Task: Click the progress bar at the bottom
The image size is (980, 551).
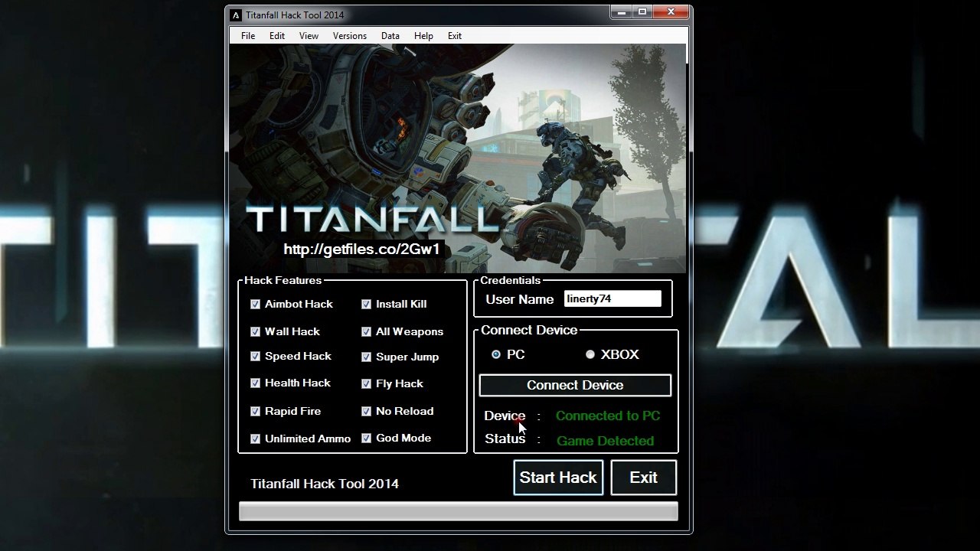Action: (458, 511)
